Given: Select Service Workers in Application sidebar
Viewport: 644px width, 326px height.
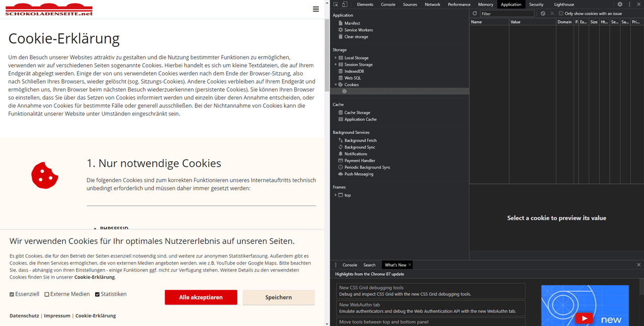Looking at the screenshot, I should [358, 30].
